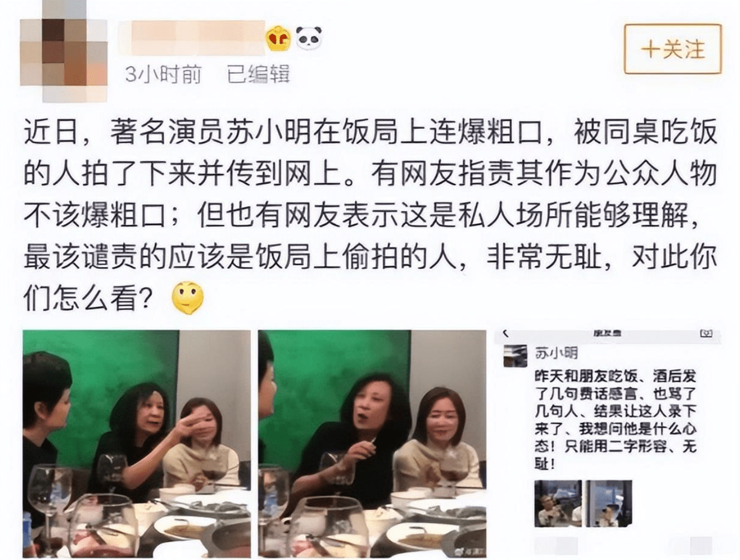
Task: Tap camera icon in embedded screenshot header
Action: click(x=706, y=334)
